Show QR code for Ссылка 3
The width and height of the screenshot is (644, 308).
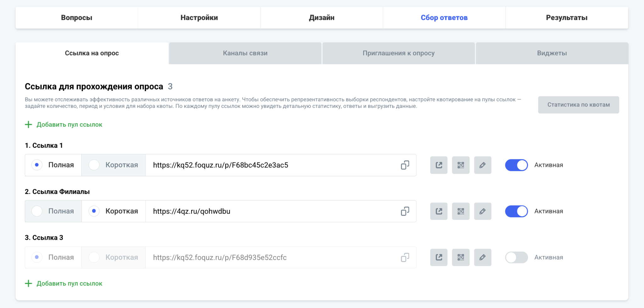pyautogui.click(x=461, y=257)
